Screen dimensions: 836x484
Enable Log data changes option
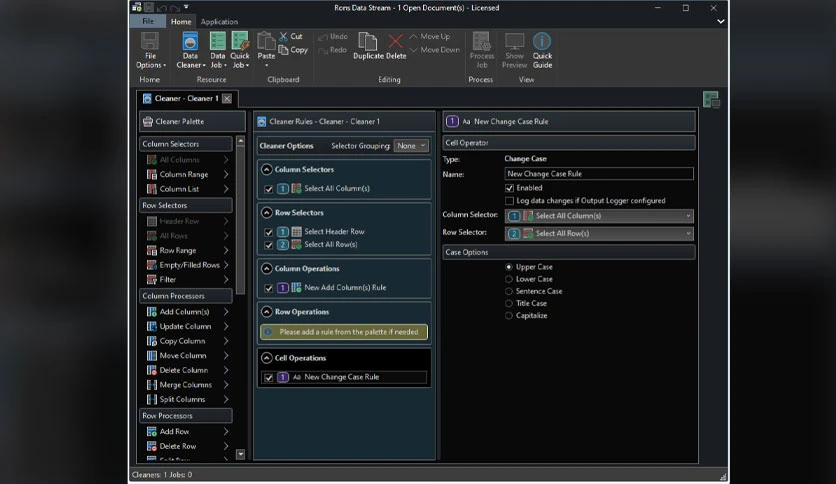tap(509, 201)
